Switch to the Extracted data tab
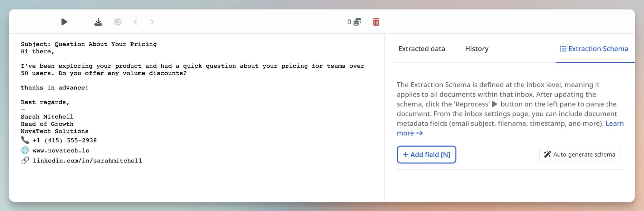The width and height of the screenshot is (644, 211). click(x=421, y=49)
